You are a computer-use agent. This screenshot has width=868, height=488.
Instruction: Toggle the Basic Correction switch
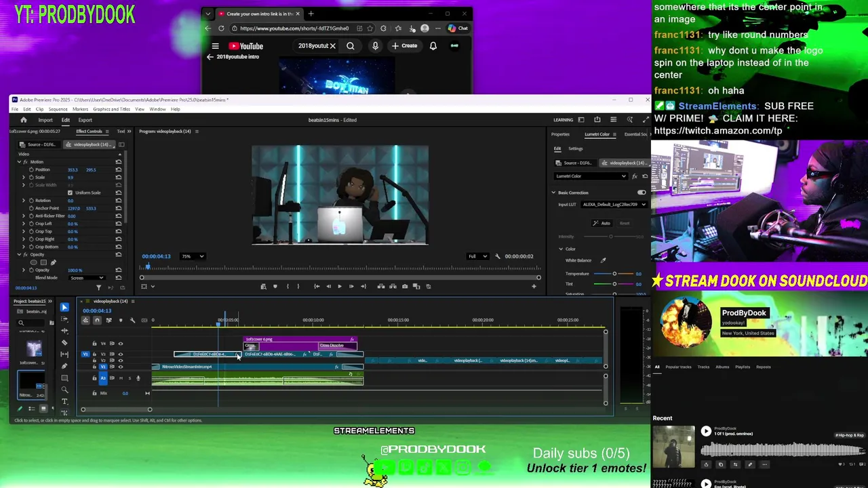pyautogui.click(x=642, y=192)
